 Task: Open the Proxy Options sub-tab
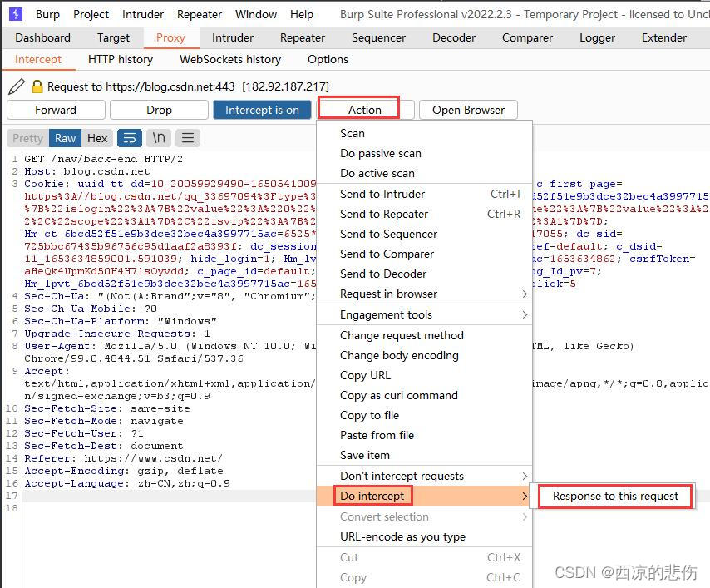[328, 59]
